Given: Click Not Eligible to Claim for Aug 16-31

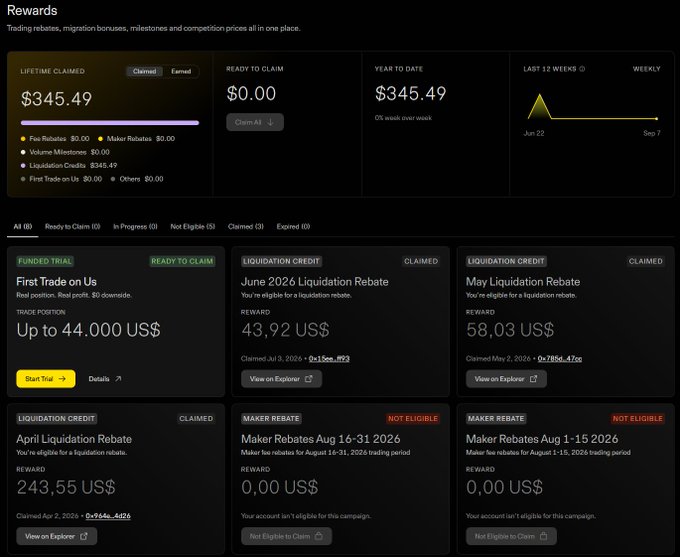Looking at the screenshot, I should coord(286,536).
